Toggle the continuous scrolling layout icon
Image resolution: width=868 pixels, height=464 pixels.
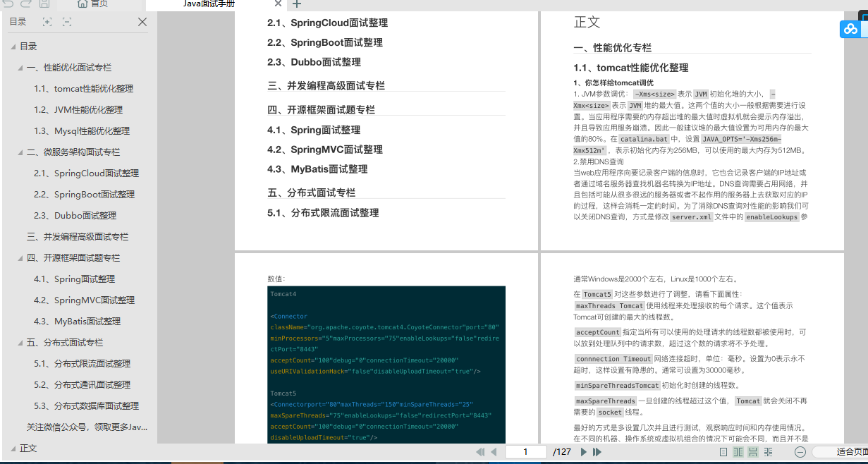click(x=752, y=451)
